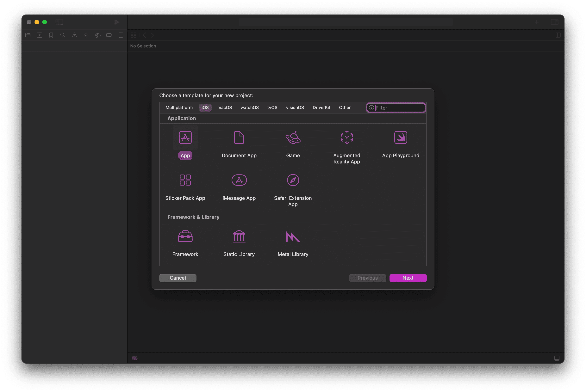Toggle the navigator sidebar in toolbar
The width and height of the screenshot is (586, 392).
(59, 22)
